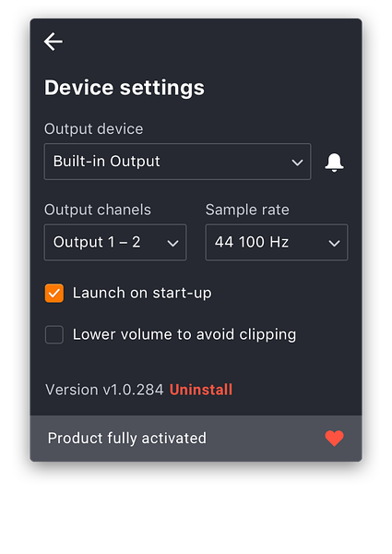Click the Version v1.0.284 text
Screen dimensions: 392x554
click(104, 390)
